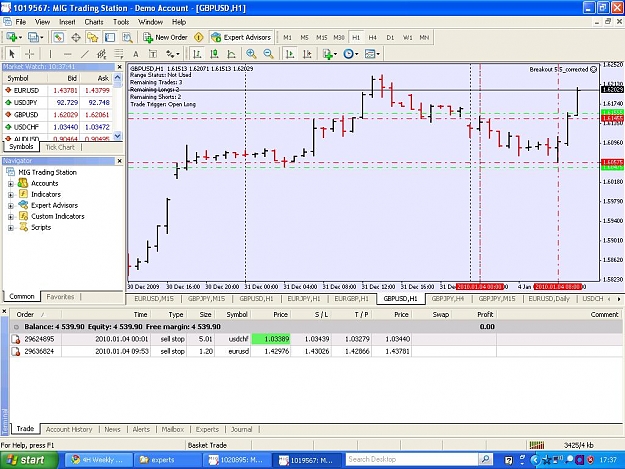625x469 pixels.
Task: Expand the Custom Indicators tree node
Action: [x=11, y=217]
